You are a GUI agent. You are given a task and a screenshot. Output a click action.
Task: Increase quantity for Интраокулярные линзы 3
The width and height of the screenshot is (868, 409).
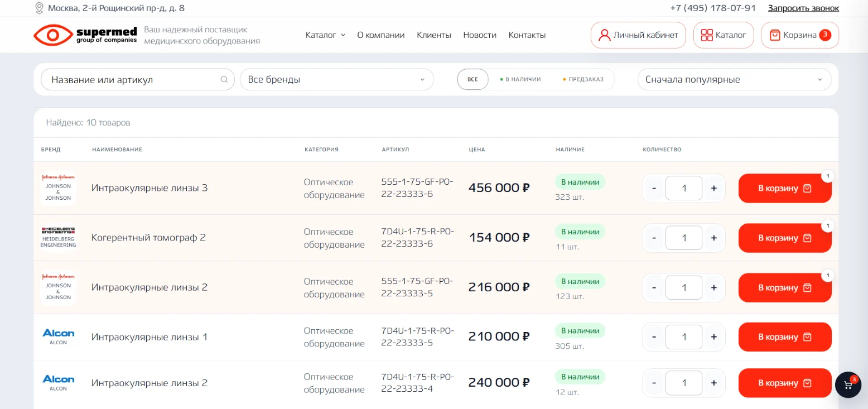click(713, 188)
